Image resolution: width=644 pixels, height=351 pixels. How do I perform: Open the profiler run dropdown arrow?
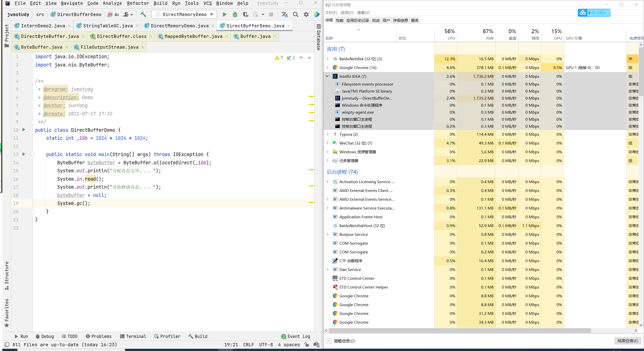263,15
